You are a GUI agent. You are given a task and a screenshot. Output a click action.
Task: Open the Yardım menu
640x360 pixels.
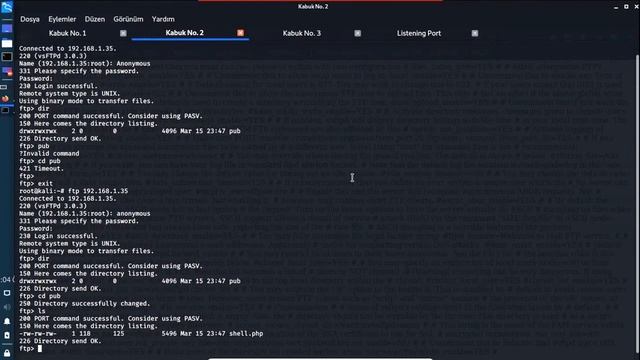coord(163,19)
